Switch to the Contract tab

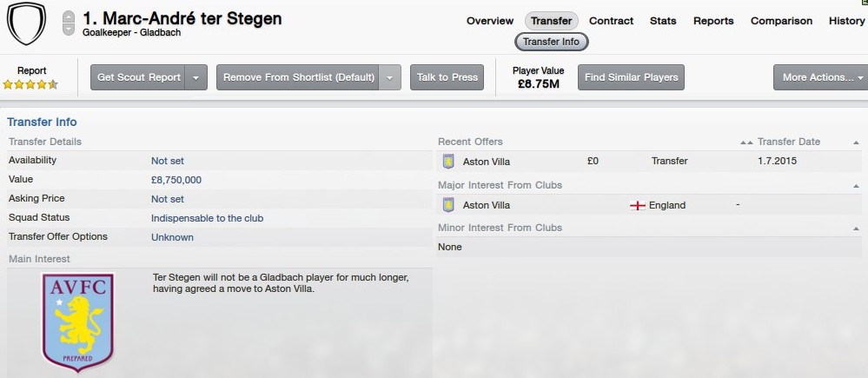click(611, 21)
